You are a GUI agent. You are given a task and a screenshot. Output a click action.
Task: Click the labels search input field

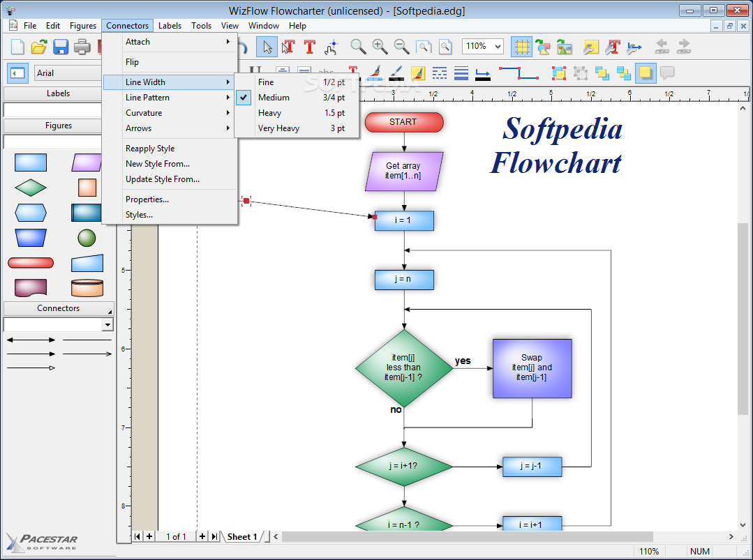point(54,109)
